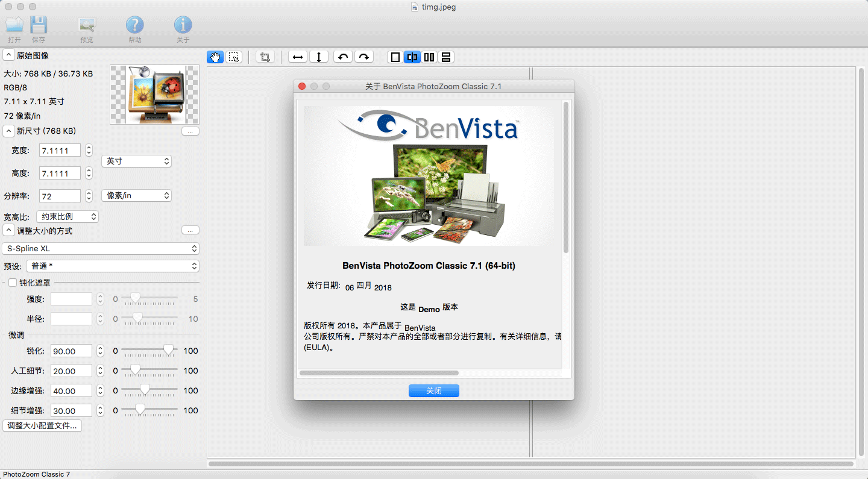The height and width of the screenshot is (479, 868).
Task: Switch to horizontal stacked split preview
Action: (446, 57)
